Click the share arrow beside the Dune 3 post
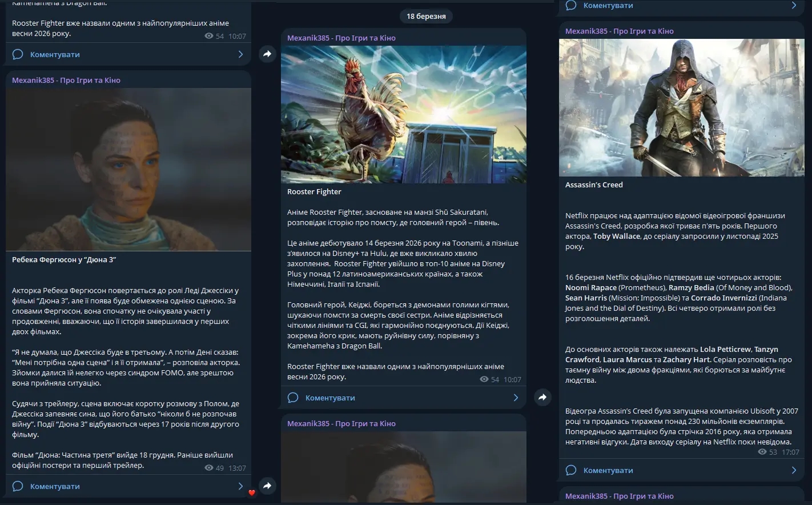812x505 pixels. (x=267, y=486)
